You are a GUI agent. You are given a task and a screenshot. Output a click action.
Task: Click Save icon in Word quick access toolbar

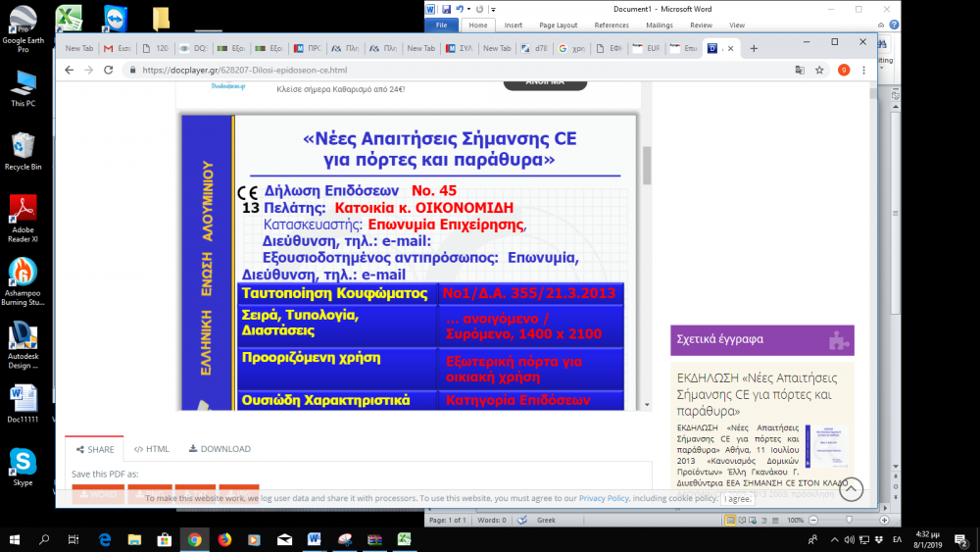coord(446,10)
